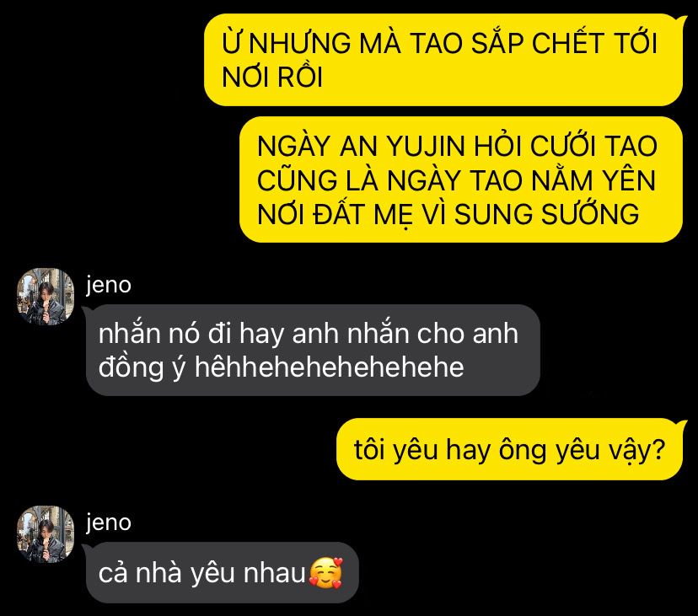The width and height of the screenshot is (698, 616).
Task: Click the 'hêhhehehehehehehe' laughing text
Action: 330,367
